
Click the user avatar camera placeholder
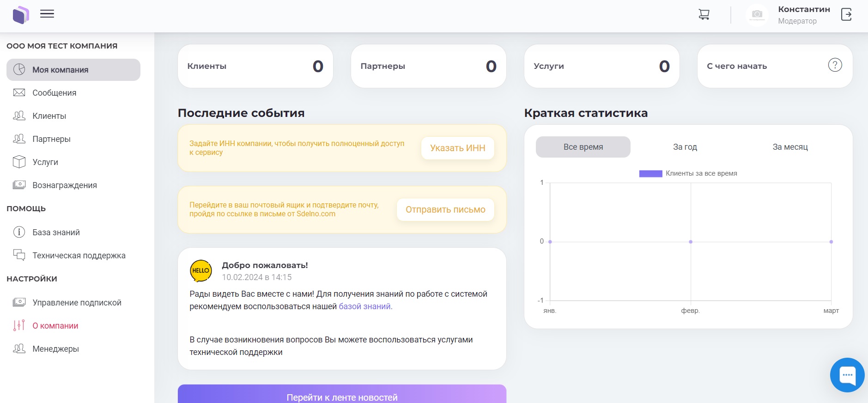757,15
